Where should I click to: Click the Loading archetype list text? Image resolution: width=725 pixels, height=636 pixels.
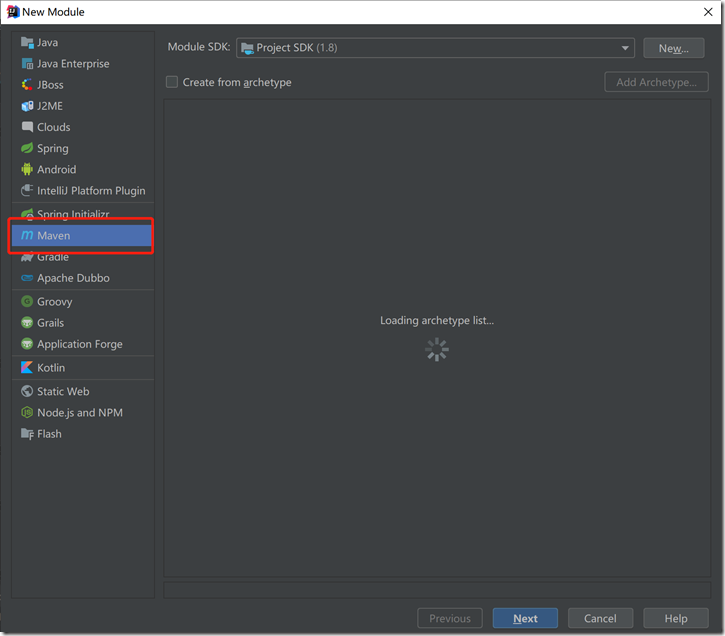click(437, 320)
